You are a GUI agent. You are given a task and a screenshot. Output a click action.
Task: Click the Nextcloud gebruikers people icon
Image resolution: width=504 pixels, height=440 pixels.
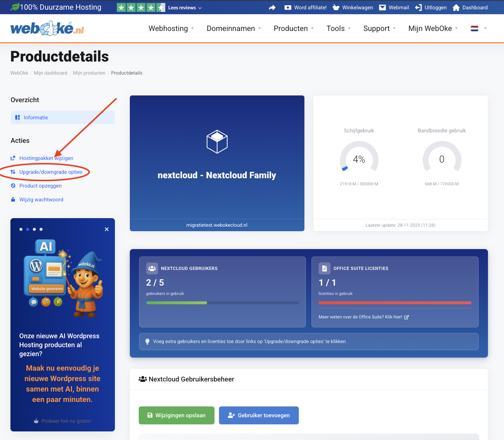pos(152,268)
